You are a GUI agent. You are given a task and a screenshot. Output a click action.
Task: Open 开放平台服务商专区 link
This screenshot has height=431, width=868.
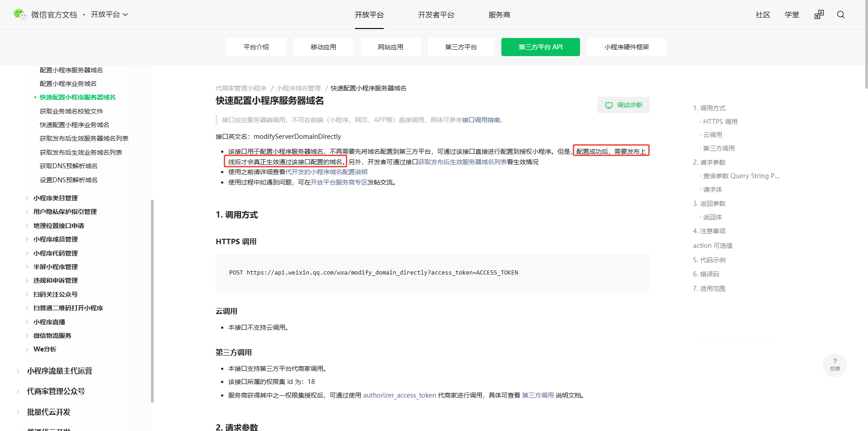click(x=339, y=182)
